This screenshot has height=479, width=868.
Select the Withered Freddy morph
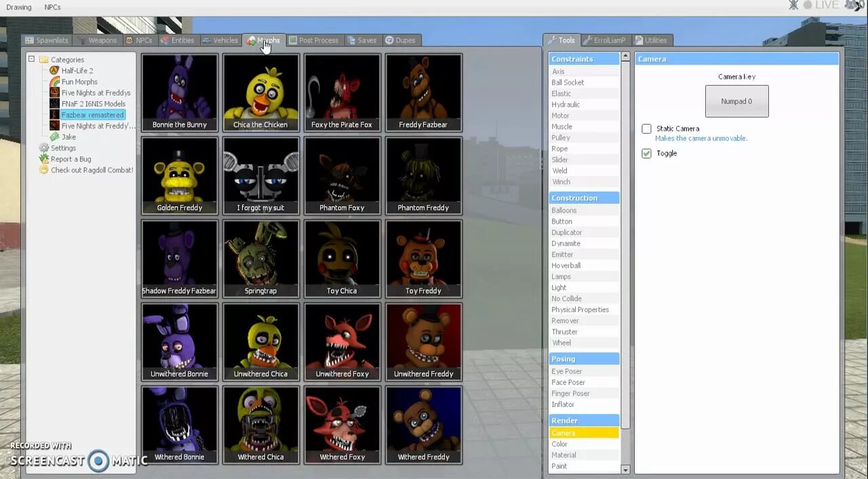tap(424, 425)
